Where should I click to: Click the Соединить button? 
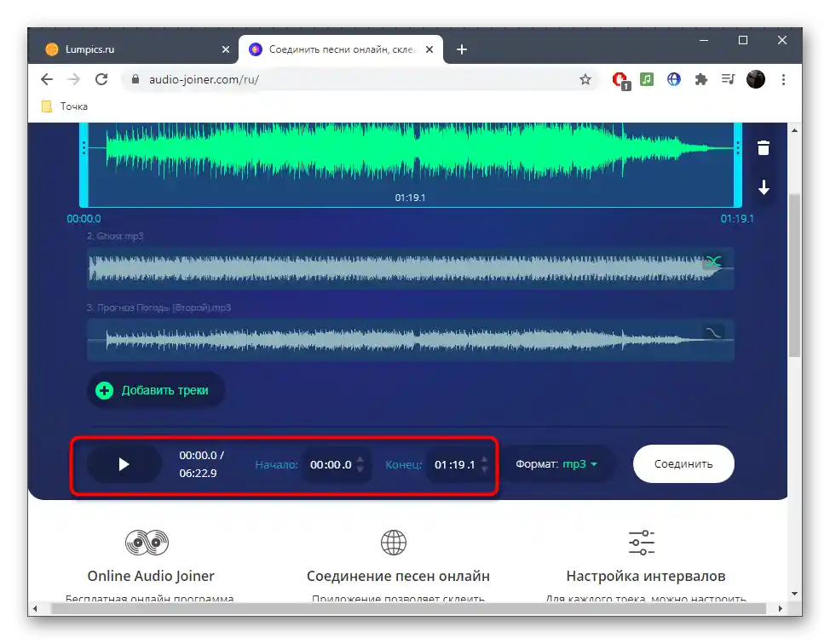[683, 464]
